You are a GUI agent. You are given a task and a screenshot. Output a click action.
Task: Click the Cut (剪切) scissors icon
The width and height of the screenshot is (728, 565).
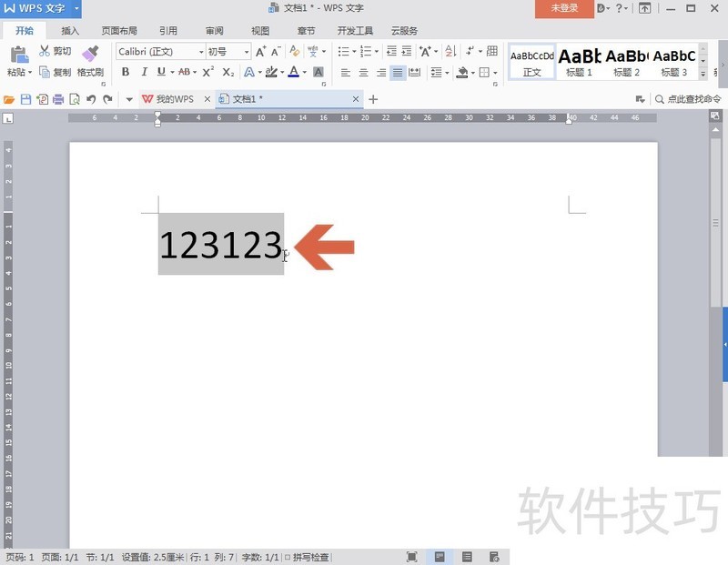click(x=45, y=51)
